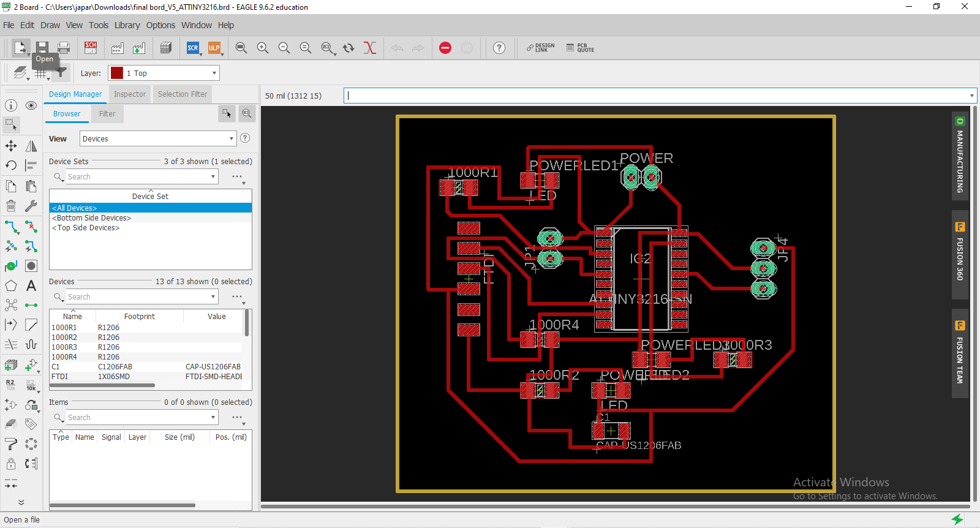
Task: Open the Draw menu
Action: 50,25
